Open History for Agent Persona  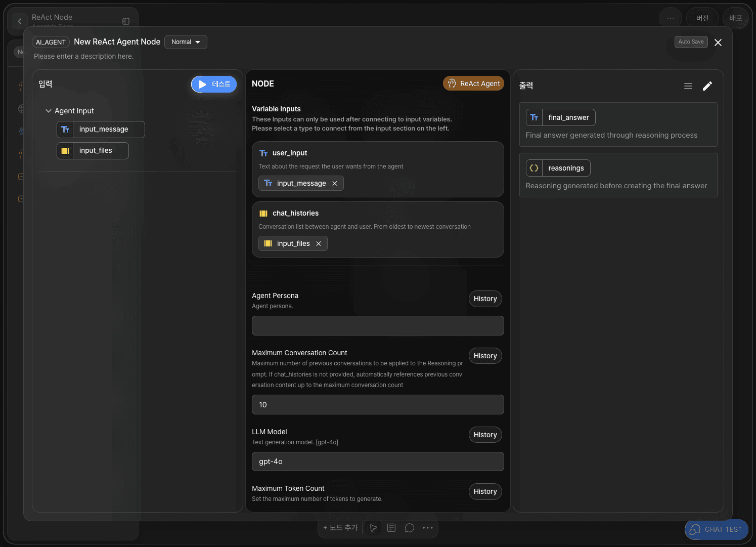pyautogui.click(x=485, y=299)
